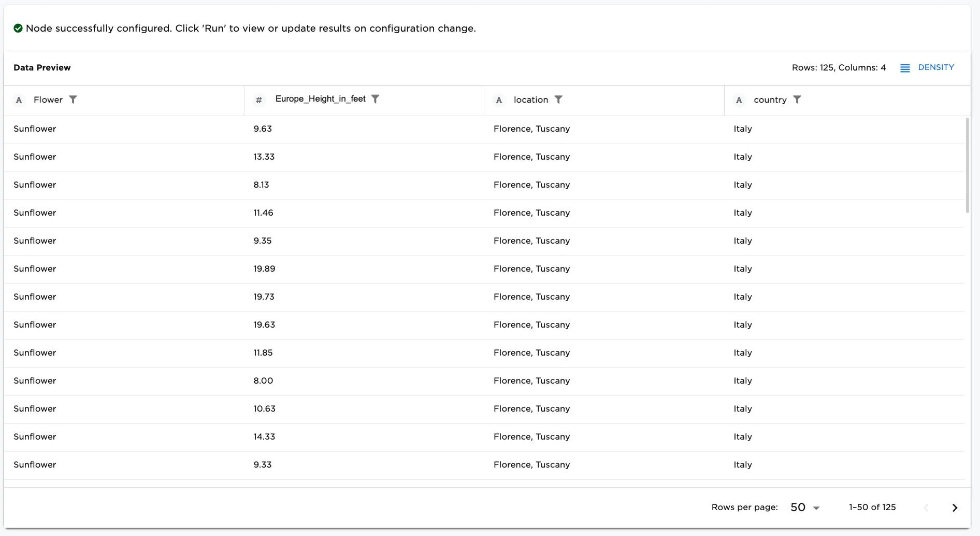This screenshot has height=536, width=980.
Task: Click the location column filter icon
Action: pyautogui.click(x=558, y=100)
